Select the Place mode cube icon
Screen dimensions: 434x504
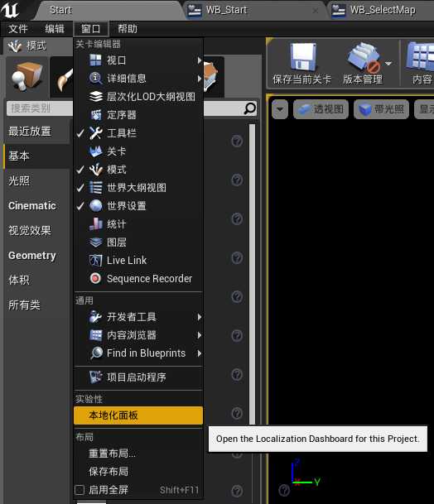27,76
